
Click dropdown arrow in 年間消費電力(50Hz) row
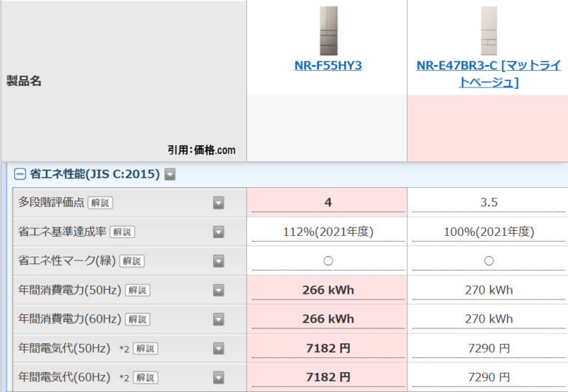pos(218,290)
